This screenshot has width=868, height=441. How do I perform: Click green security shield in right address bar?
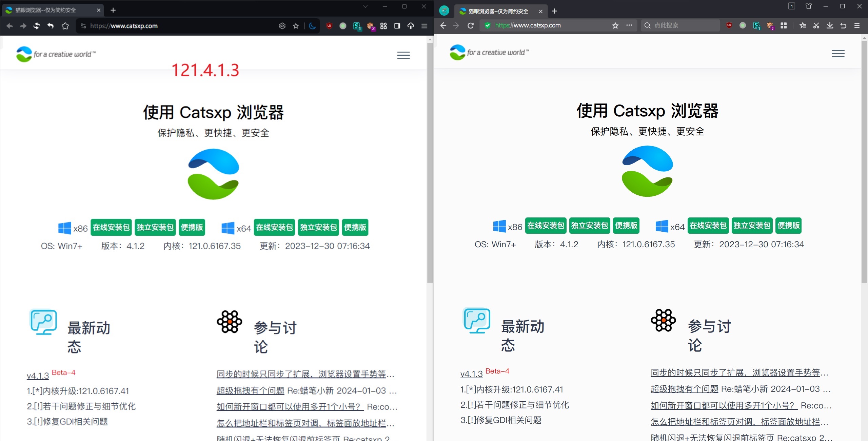coord(487,25)
